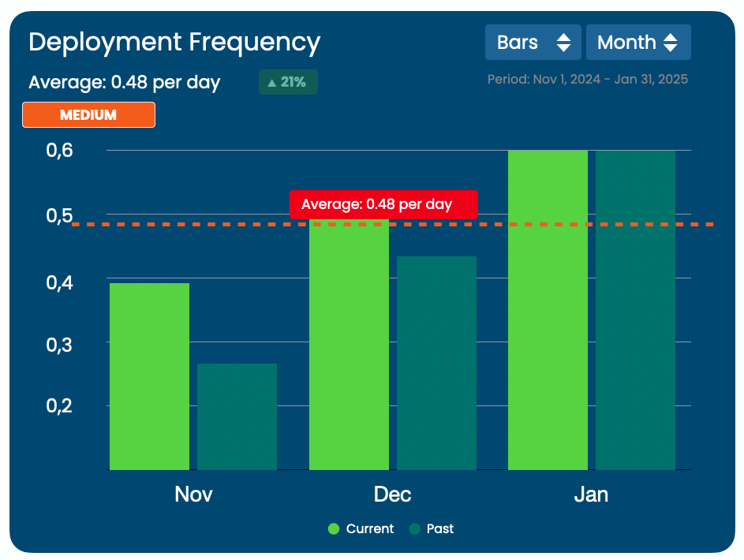This screenshot has width=744, height=560.
Task: Click the light green Current legend dot
Action: pyautogui.click(x=334, y=528)
